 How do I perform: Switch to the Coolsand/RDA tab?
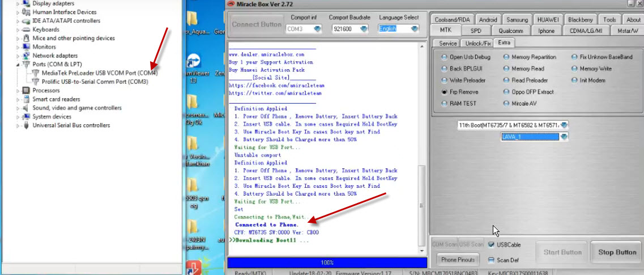coord(453,20)
